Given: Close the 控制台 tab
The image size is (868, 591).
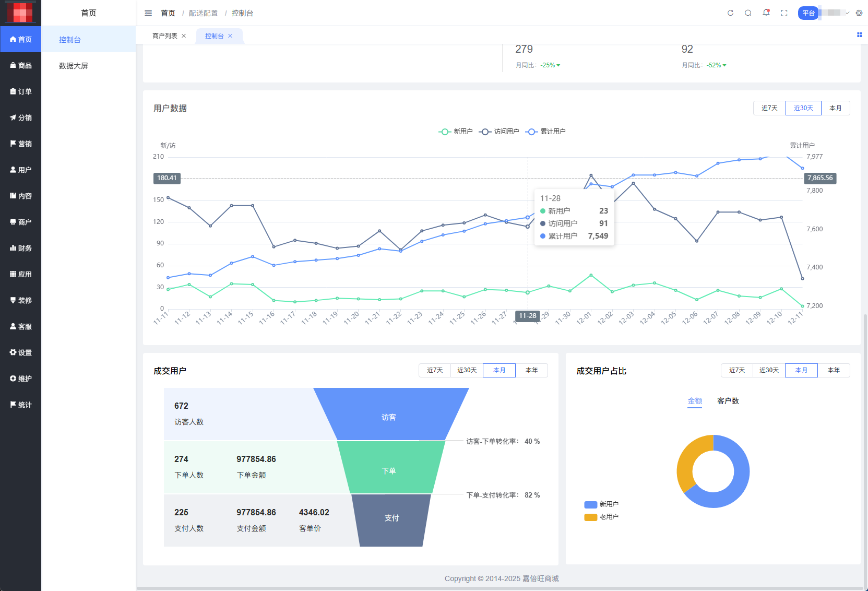Looking at the screenshot, I should tap(230, 36).
